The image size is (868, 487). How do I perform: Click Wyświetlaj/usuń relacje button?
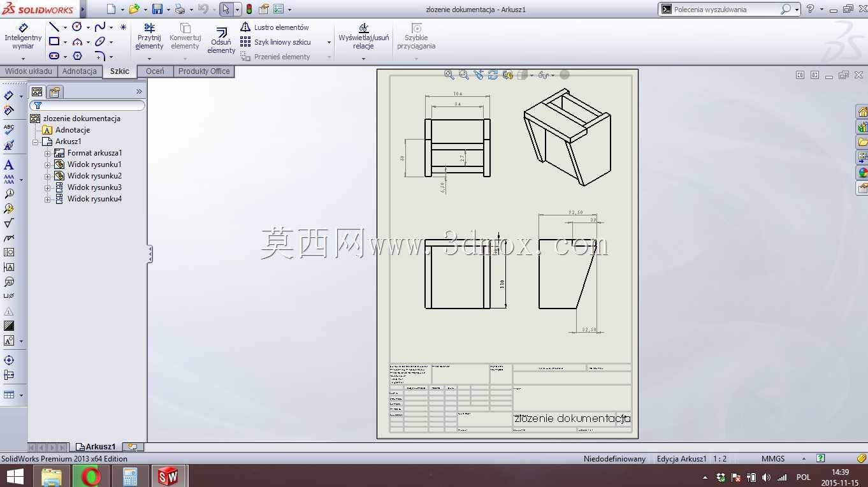[x=363, y=36]
